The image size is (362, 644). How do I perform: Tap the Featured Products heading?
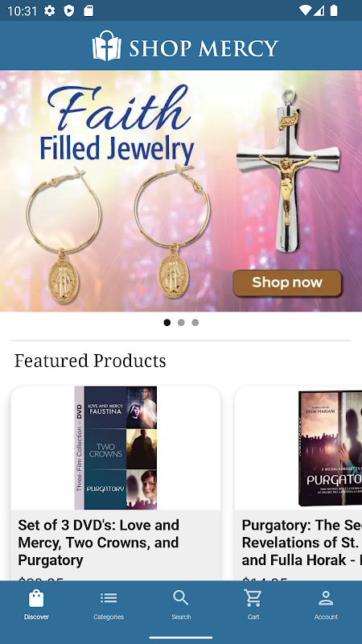coord(90,361)
